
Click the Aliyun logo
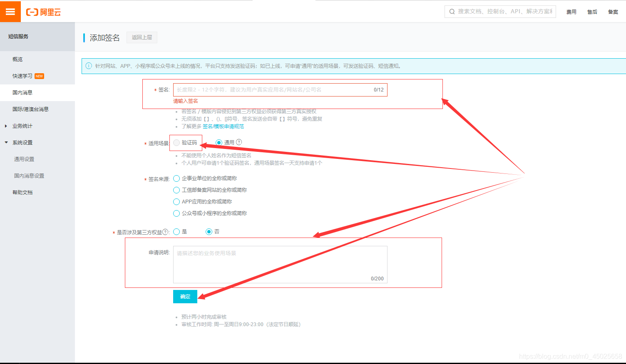pos(43,12)
